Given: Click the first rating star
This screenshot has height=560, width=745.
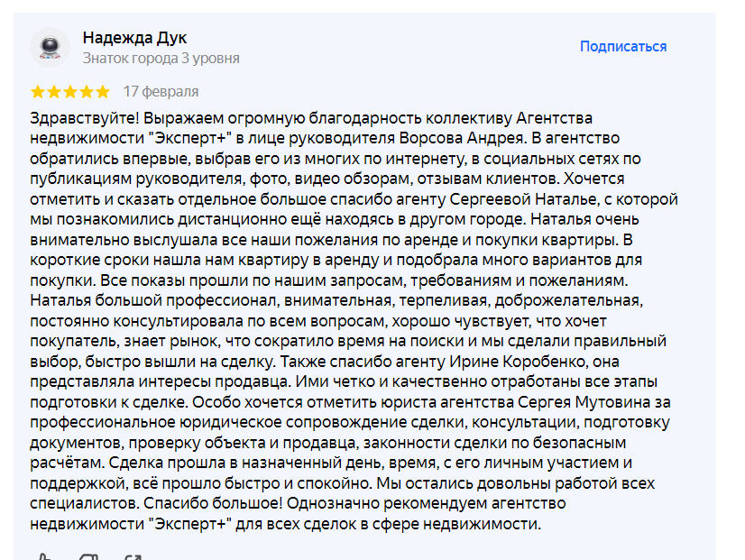Looking at the screenshot, I should [x=38, y=92].
